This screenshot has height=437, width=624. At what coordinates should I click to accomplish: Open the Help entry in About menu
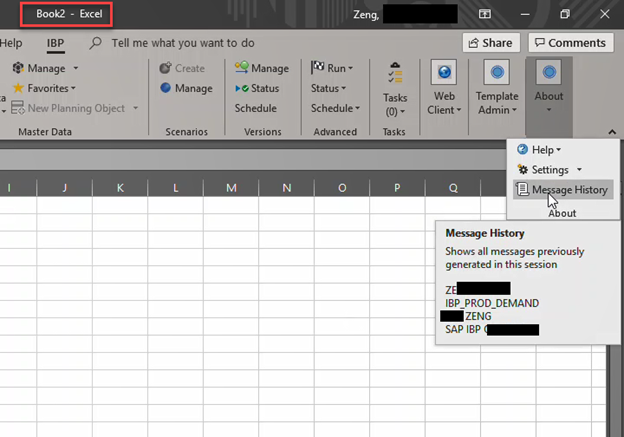coord(539,150)
